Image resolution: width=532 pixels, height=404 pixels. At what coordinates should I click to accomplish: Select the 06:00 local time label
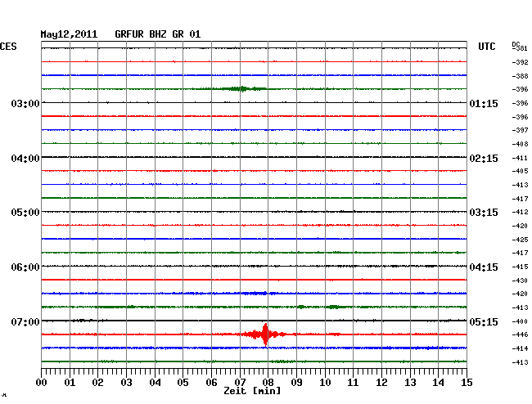[x=25, y=267]
